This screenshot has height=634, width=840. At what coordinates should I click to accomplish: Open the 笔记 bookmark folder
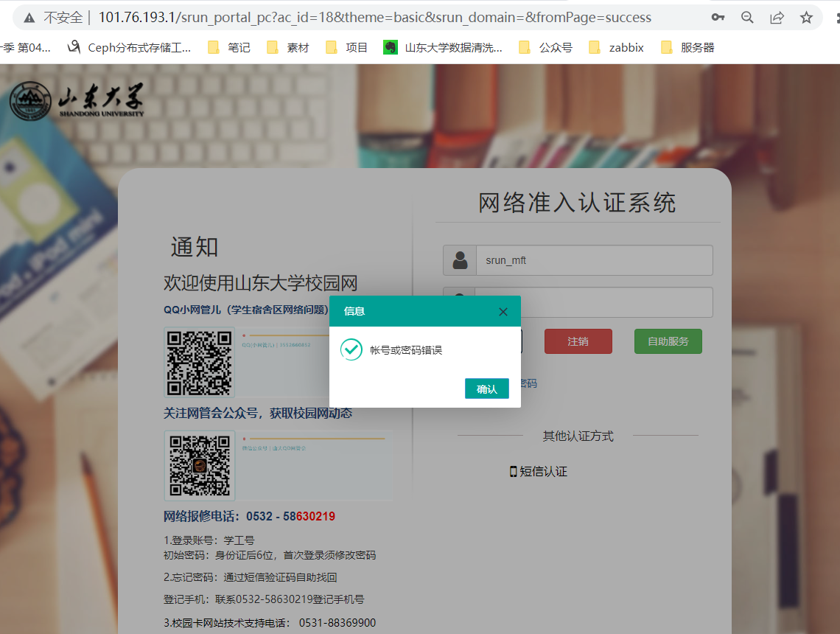[228, 48]
